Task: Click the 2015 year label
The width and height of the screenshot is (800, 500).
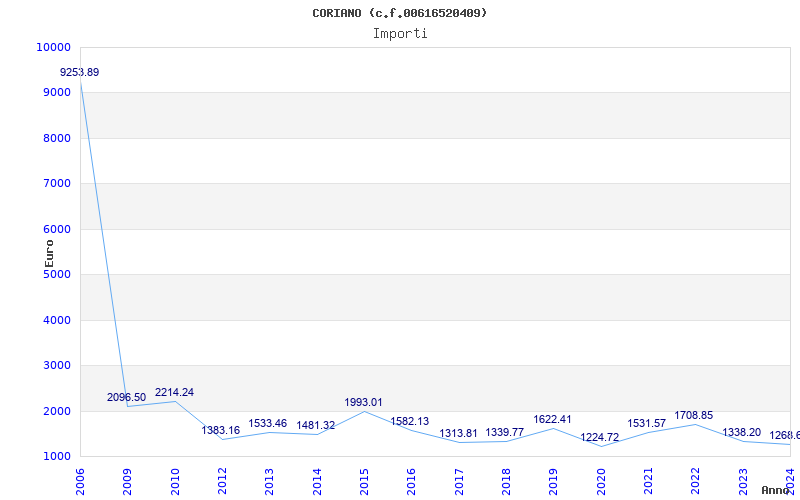Action: (364, 482)
